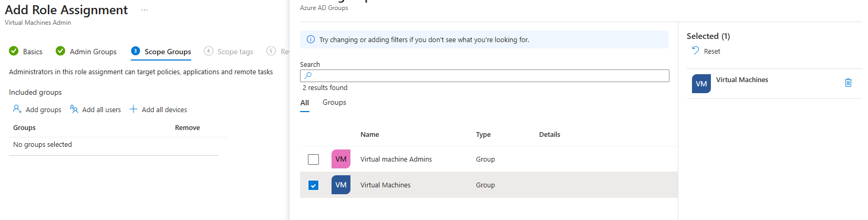Sort results by the Type column header
868x220 pixels.
click(483, 135)
